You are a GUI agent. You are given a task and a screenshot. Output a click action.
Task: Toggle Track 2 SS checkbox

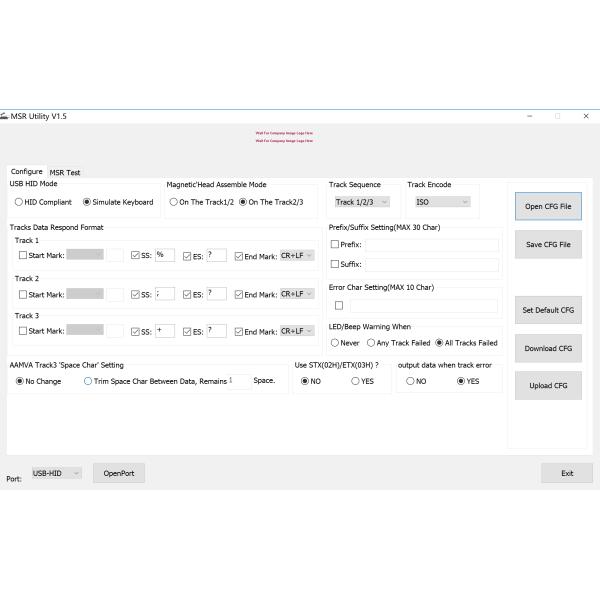coord(136,294)
